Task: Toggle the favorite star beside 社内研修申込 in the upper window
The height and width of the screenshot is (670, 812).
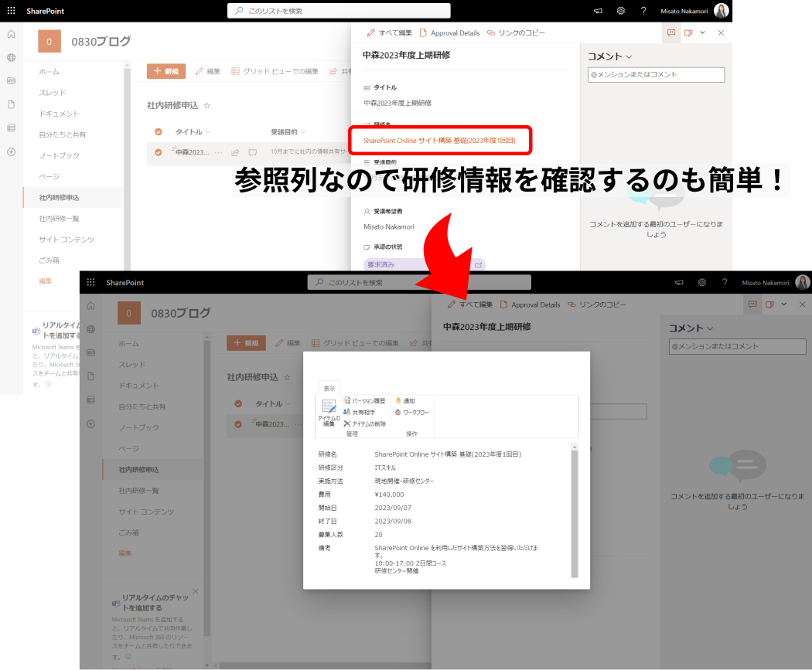Action: [207, 106]
